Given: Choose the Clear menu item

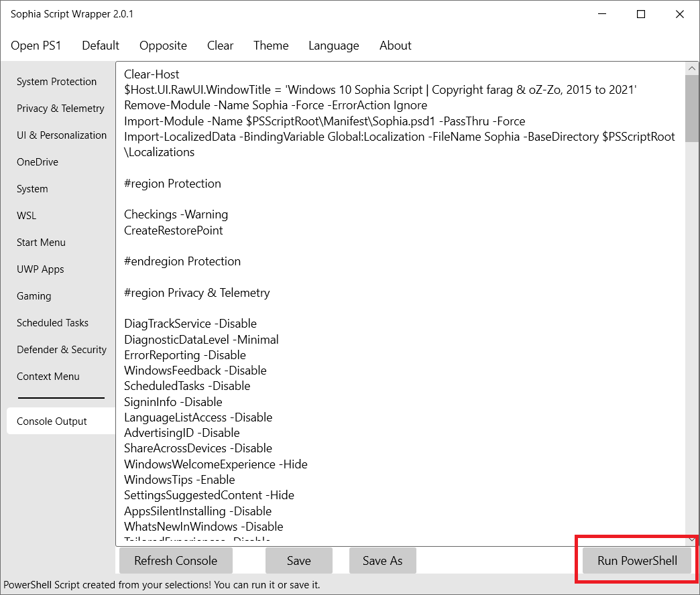Looking at the screenshot, I should pos(220,46).
